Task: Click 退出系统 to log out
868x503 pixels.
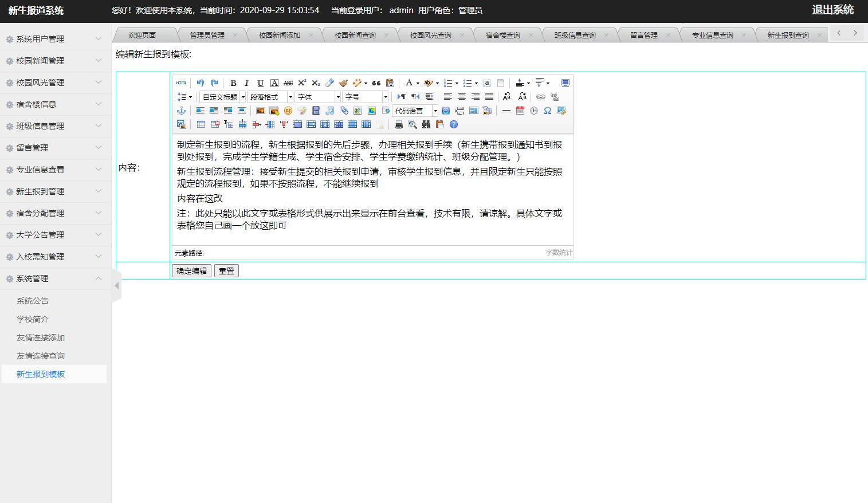Action: pyautogui.click(x=834, y=10)
